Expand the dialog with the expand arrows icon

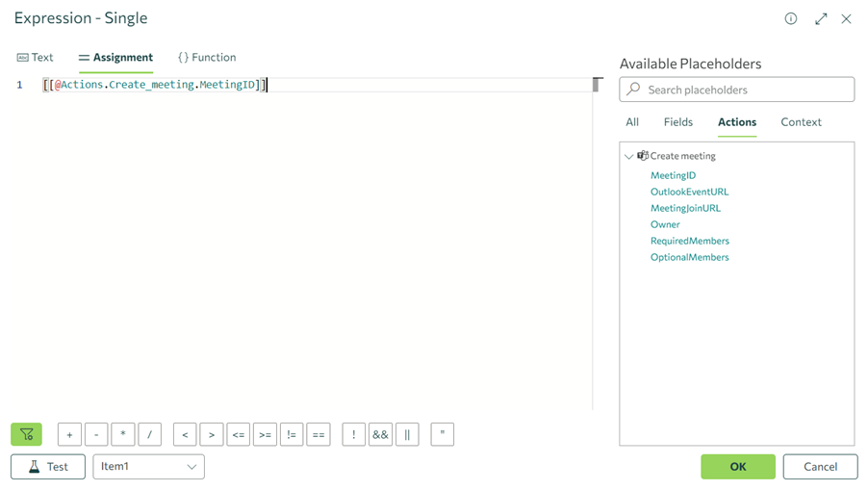820,19
